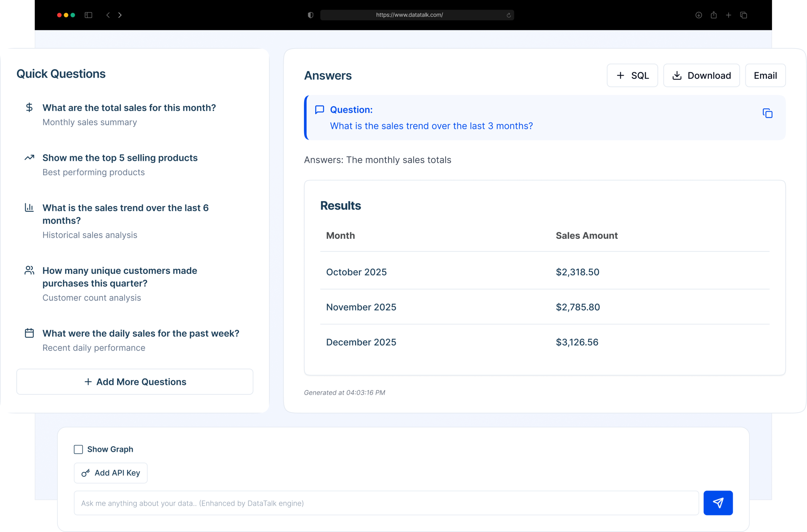This screenshot has width=807, height=532.
Task: Enable the Show Graph checkbox
Action: [x=78, y=449]
